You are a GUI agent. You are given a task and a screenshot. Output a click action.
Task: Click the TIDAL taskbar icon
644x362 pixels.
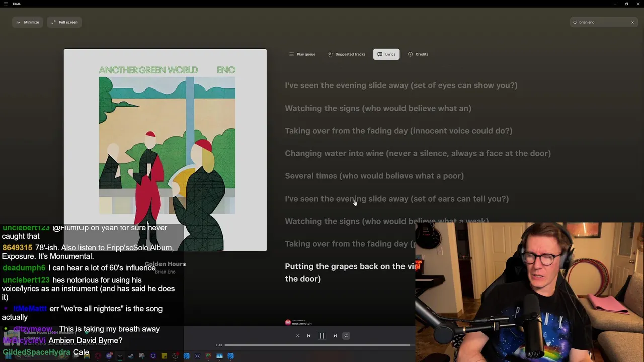(120, 356)
